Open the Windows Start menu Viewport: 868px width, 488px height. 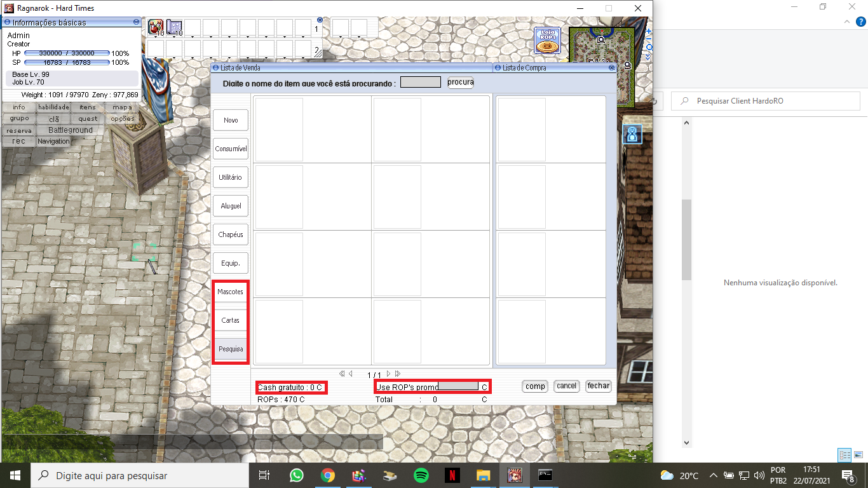(15, 475)
